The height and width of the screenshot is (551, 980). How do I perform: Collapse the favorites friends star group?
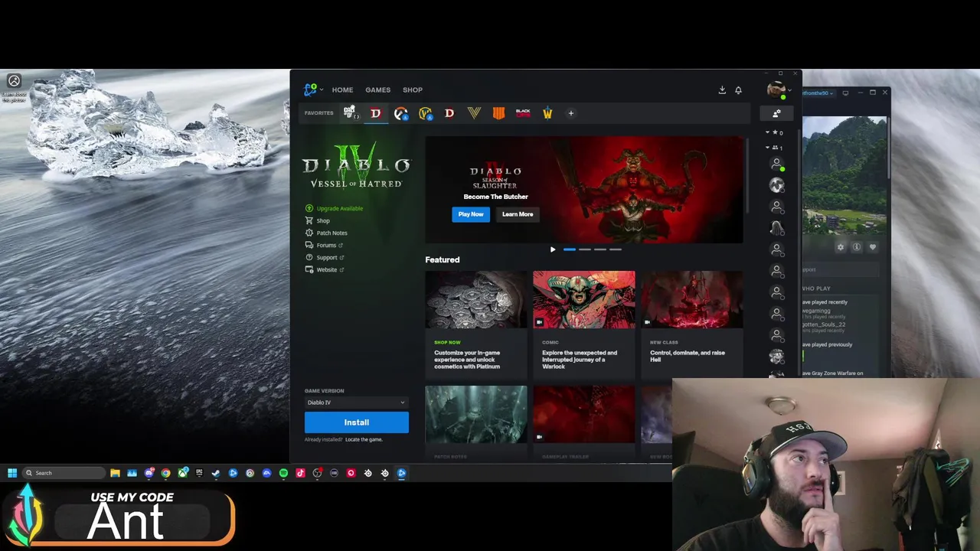point(774,133)
